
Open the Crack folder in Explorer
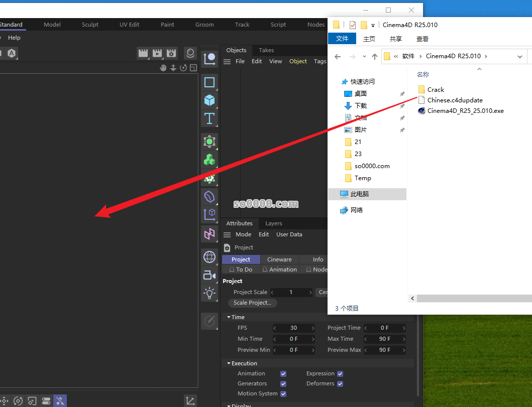point(436,89)
